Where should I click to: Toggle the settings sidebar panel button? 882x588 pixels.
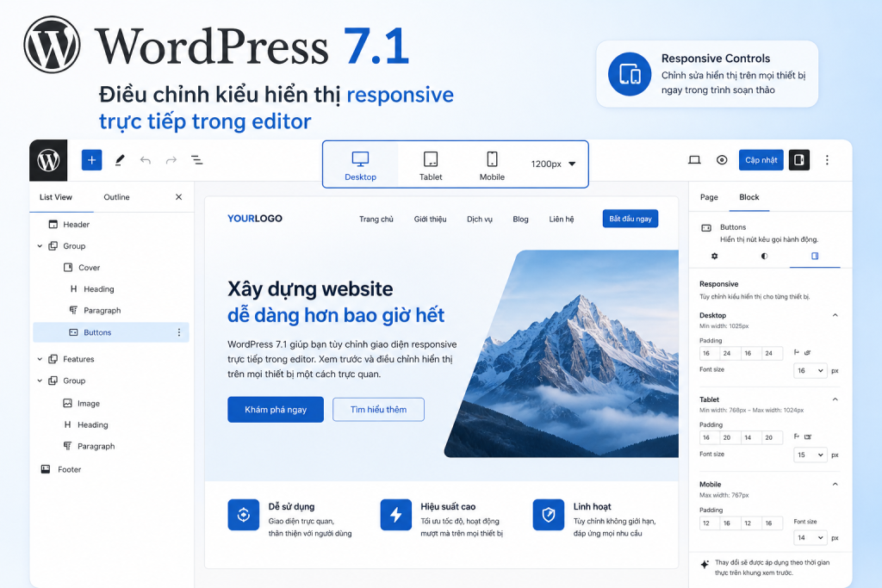pos(798,160)
